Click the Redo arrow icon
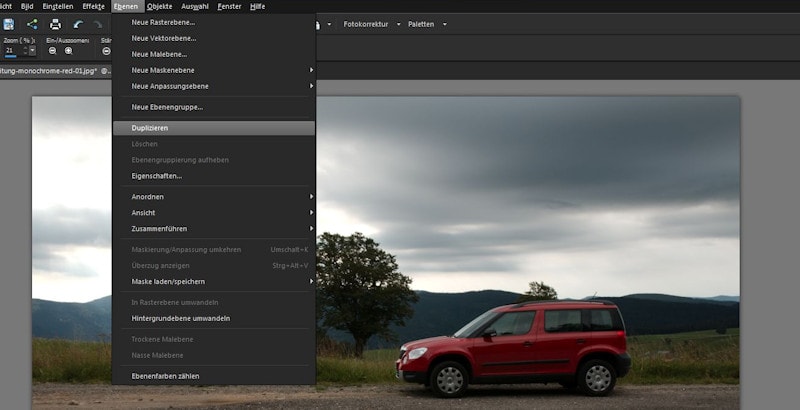 pyautogui.click(x=97, y=24)
